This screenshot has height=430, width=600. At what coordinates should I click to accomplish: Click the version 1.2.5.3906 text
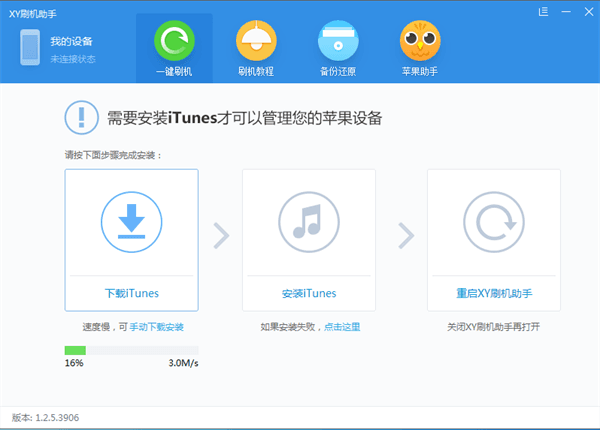tap(45, 417)
